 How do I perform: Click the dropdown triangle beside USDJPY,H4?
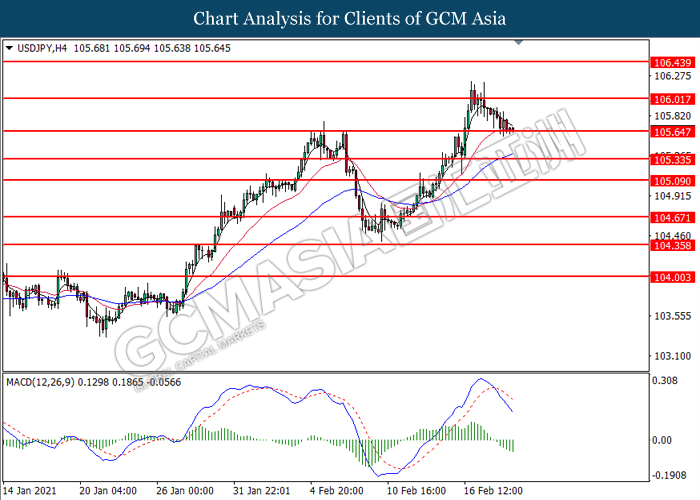click(9, 48)
